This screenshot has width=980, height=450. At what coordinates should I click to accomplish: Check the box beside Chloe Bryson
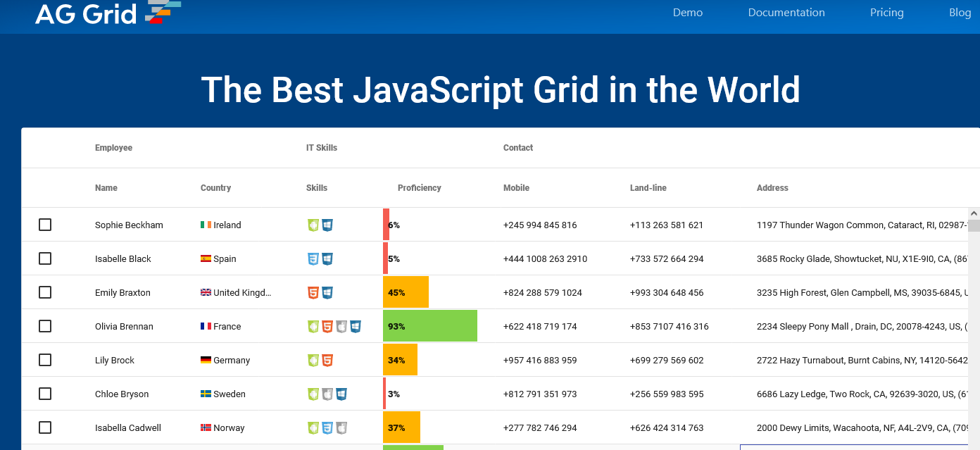click(x=45, y=394)
